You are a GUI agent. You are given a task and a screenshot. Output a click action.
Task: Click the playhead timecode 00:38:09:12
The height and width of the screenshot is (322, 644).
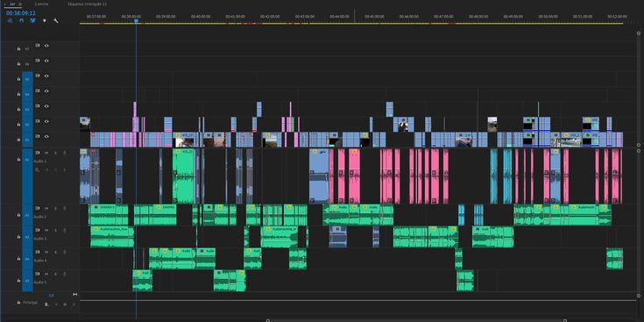[x=20, y=13]
